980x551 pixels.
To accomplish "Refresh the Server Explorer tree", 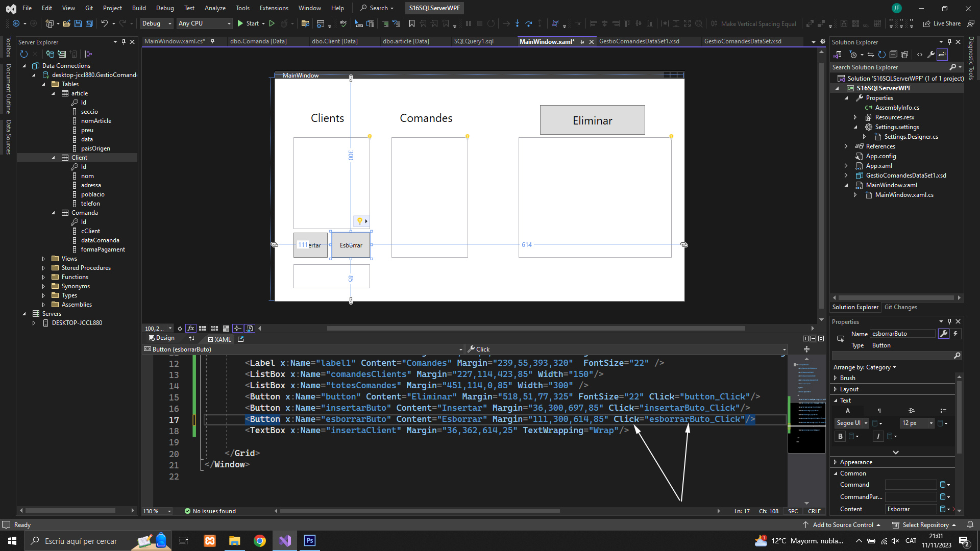I will click(23, 54).
